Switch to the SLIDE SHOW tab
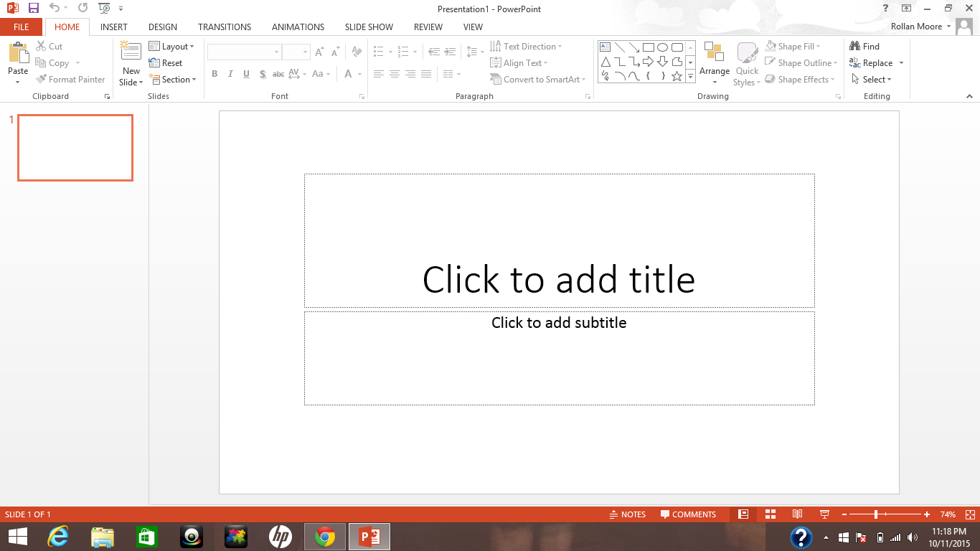The height and width of the screenshot is (551, 980). point(369,27)
